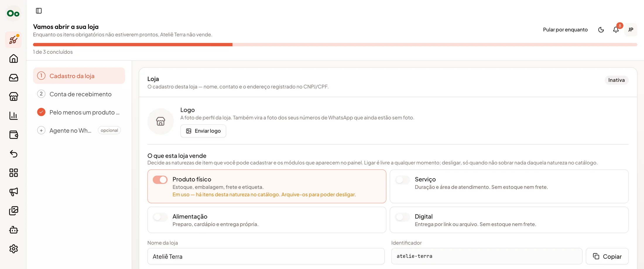Go to the Home icon in sidebar
Viewport: 644px width, 269px height.
13,59
